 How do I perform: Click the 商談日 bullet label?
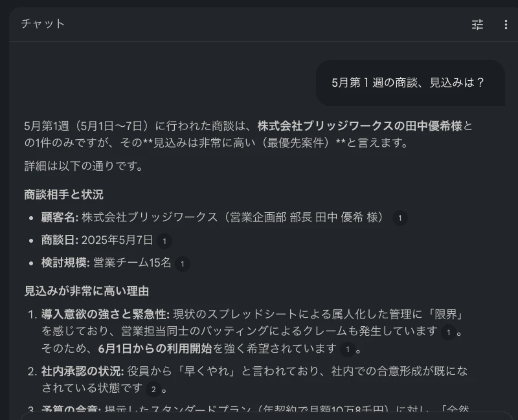coord(60,240)
